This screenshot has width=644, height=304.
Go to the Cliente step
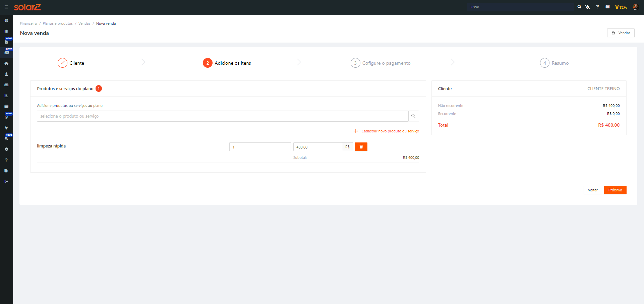71,63
